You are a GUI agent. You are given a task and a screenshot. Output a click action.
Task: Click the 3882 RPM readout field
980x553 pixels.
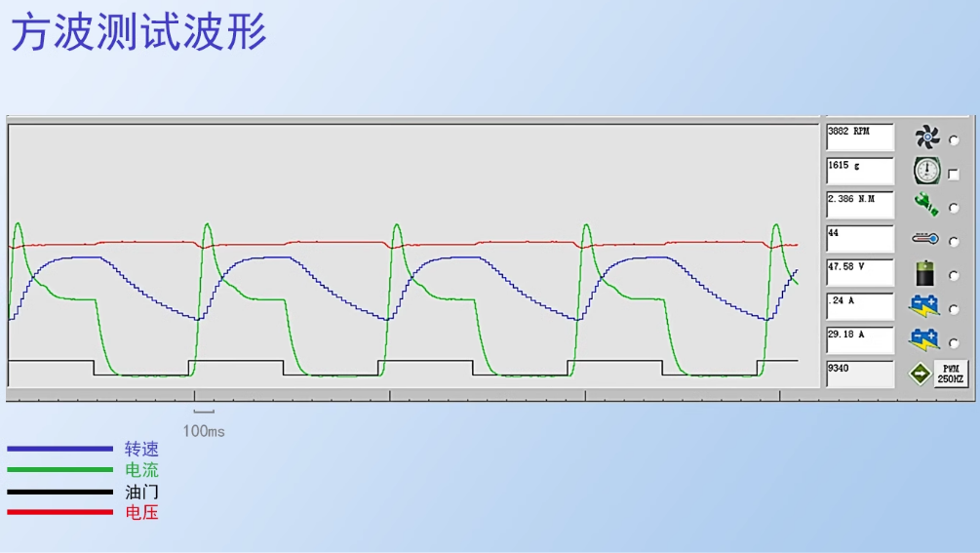(x=859, y=137)
